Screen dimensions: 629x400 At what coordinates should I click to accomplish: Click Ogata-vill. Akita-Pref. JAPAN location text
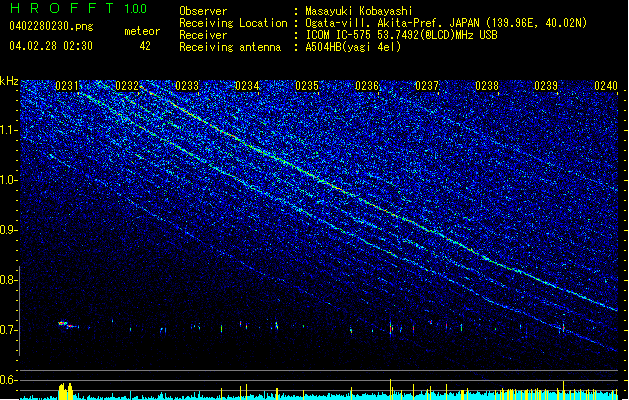click(446, 23)
